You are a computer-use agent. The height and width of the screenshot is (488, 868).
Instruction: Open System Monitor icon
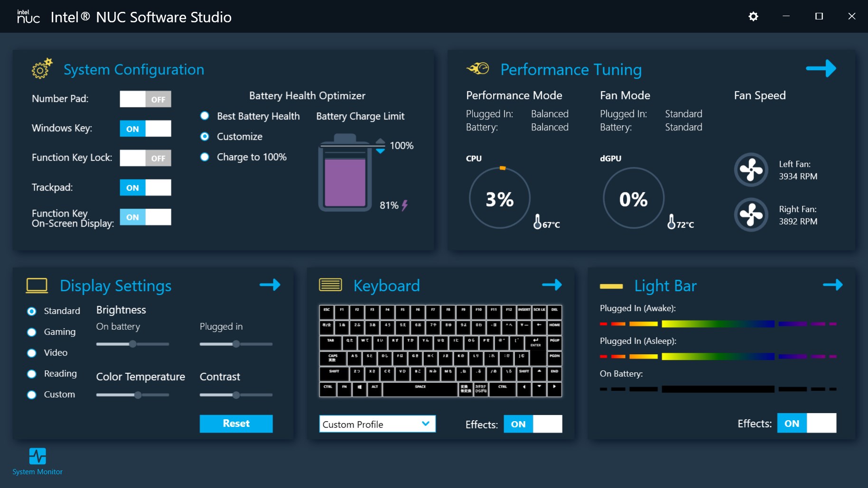pos(37,456)
